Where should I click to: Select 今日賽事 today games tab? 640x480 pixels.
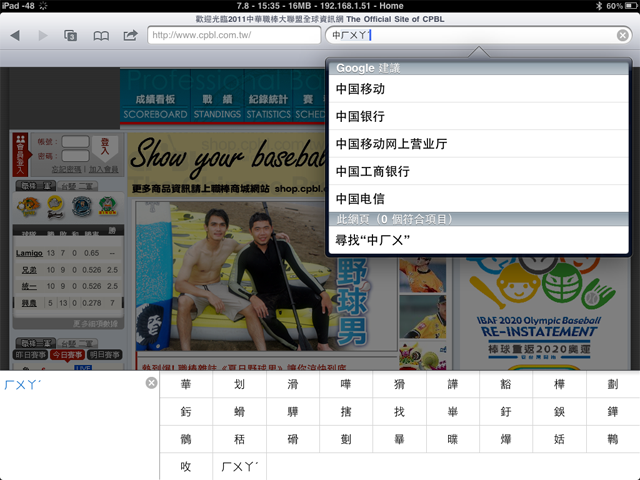point(67,355)
